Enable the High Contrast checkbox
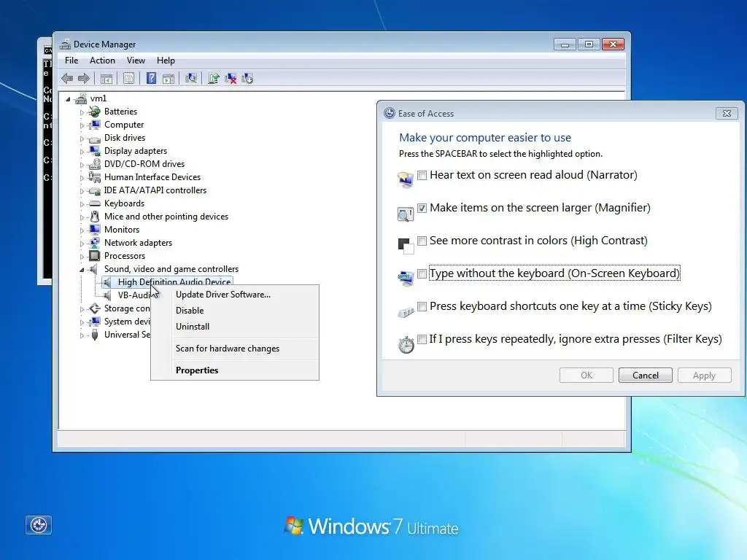 tap(422, 241)
